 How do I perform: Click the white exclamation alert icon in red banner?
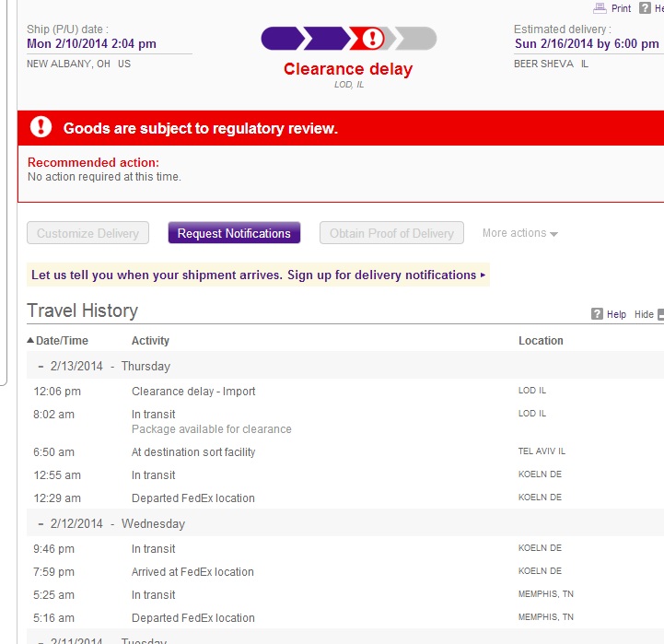41,127
